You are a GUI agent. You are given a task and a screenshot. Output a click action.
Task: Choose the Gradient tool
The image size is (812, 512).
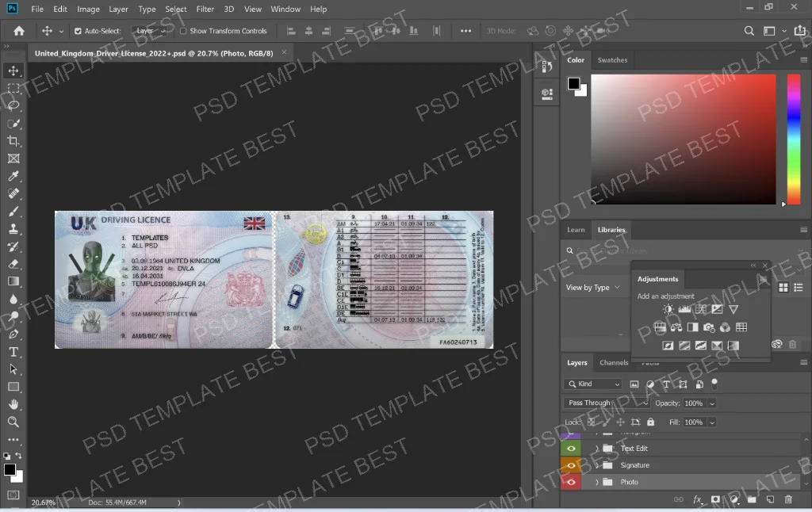(13, 281)
